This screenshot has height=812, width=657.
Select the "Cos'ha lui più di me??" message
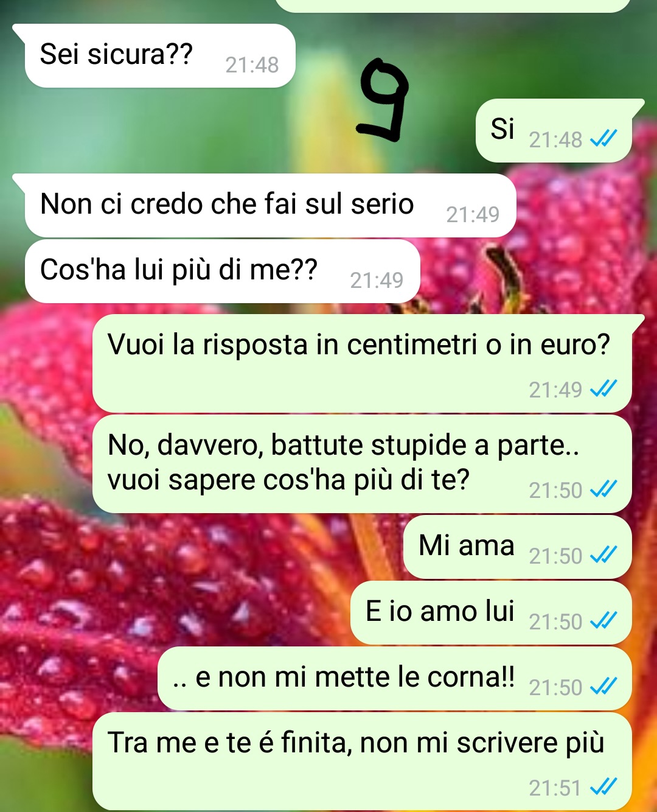pyautogui.click(x=222, y=271)
